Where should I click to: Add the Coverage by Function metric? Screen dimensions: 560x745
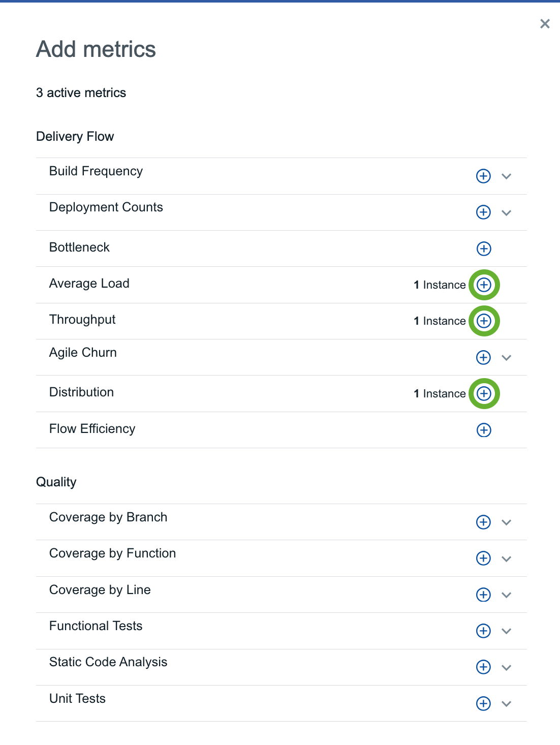click(x=483, y=558)
